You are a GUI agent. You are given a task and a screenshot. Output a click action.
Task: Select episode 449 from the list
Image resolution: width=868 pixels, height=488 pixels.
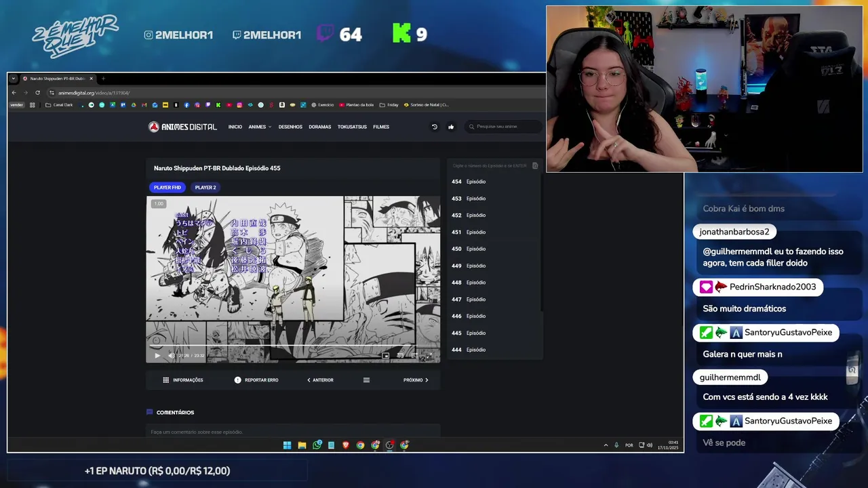(494, 266)
